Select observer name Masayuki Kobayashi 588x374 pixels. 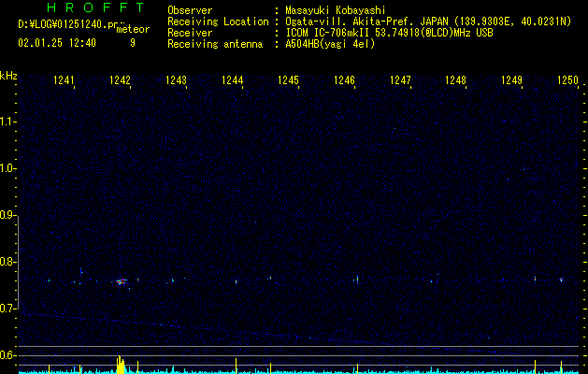coord(335,10)
